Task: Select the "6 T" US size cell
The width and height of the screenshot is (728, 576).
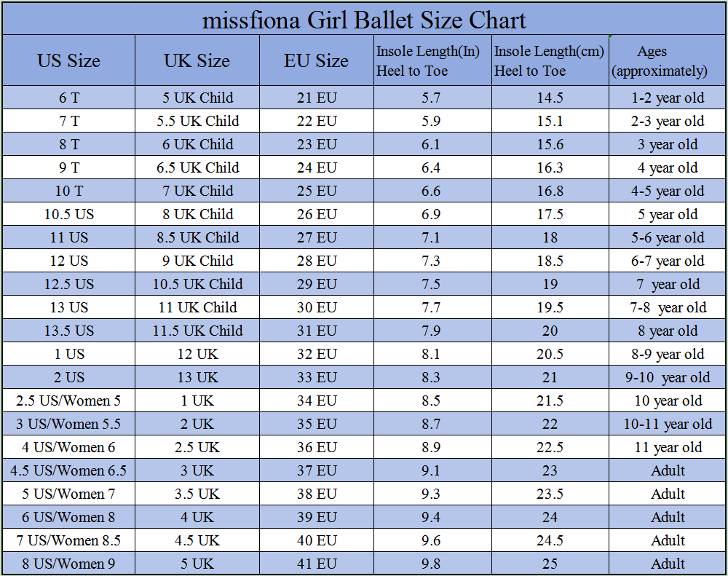Action: pyautogui.click(x=69, y=98)
